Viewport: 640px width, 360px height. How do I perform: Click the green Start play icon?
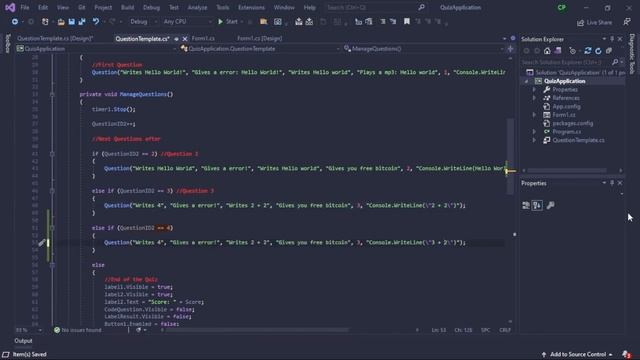pyautogui.click(x=220, y=22)
